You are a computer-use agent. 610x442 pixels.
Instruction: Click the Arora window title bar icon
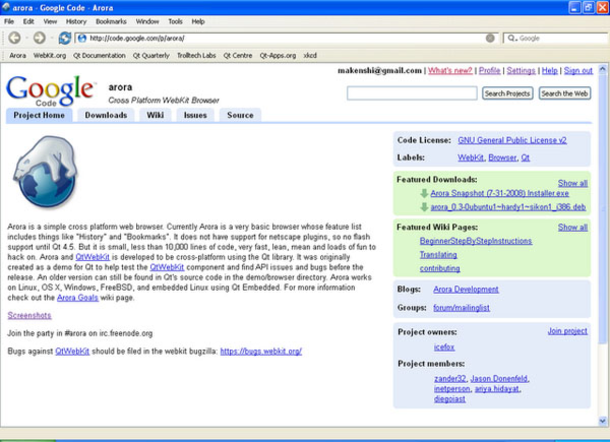point(6,7)
